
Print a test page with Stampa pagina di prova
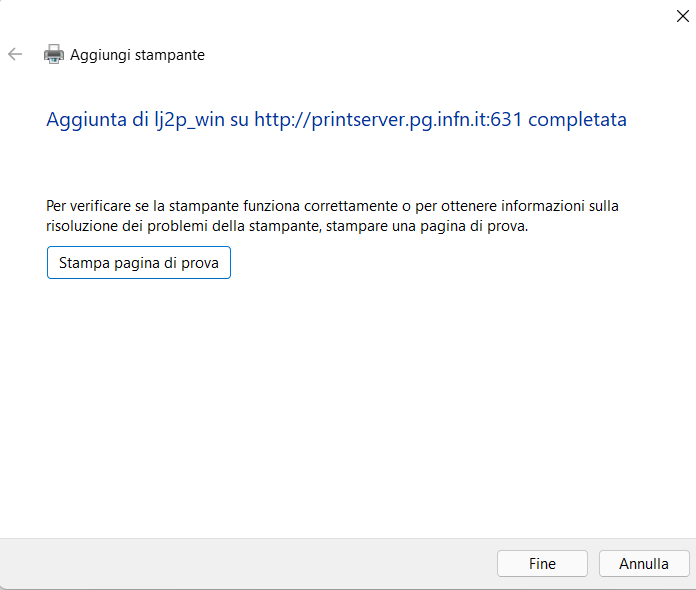click(138, 262)
